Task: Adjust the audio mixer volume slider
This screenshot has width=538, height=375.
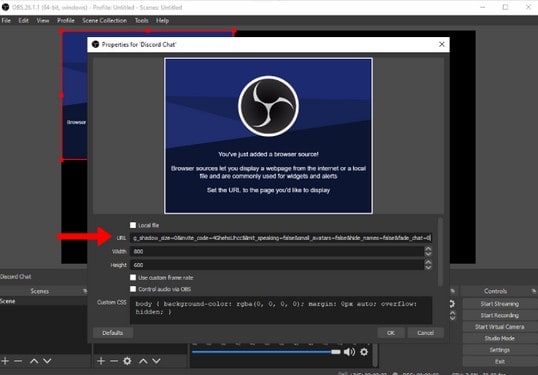Action: [266, 352]
